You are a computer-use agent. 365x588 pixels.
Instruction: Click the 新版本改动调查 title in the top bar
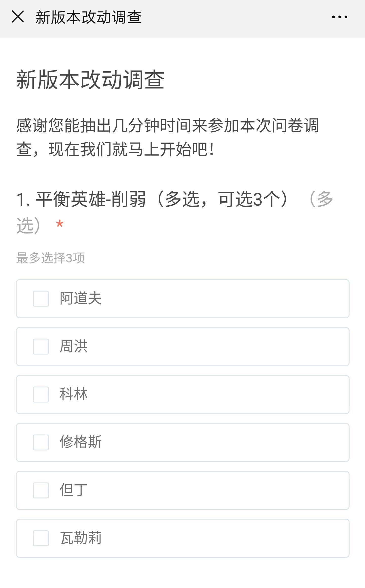(x=88, y=17)
